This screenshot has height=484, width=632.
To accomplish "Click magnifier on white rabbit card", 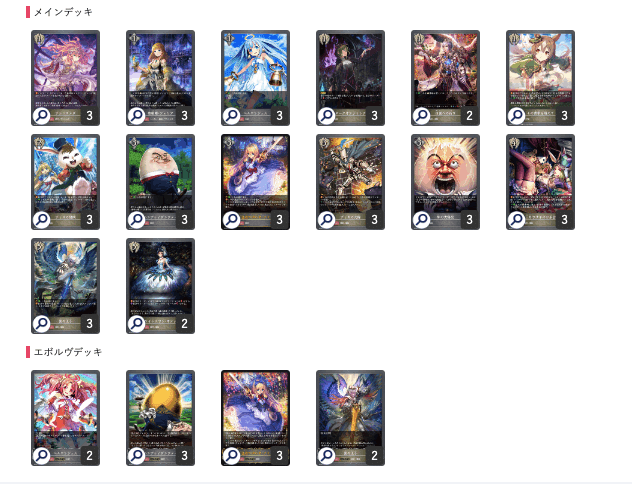I will 42,220.
